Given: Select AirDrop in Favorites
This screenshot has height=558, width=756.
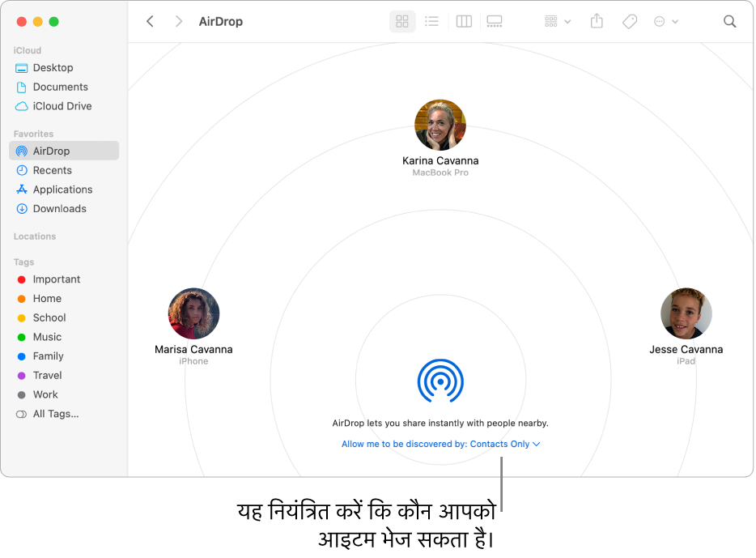Looking at the screenshot, I should click(64, 151).
